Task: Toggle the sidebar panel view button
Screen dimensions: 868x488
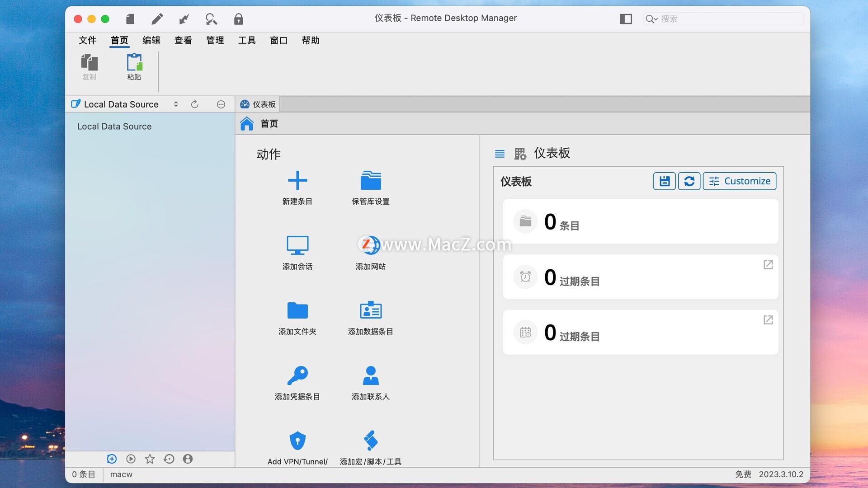Action: pyautogui.click(x=626, y=19)
